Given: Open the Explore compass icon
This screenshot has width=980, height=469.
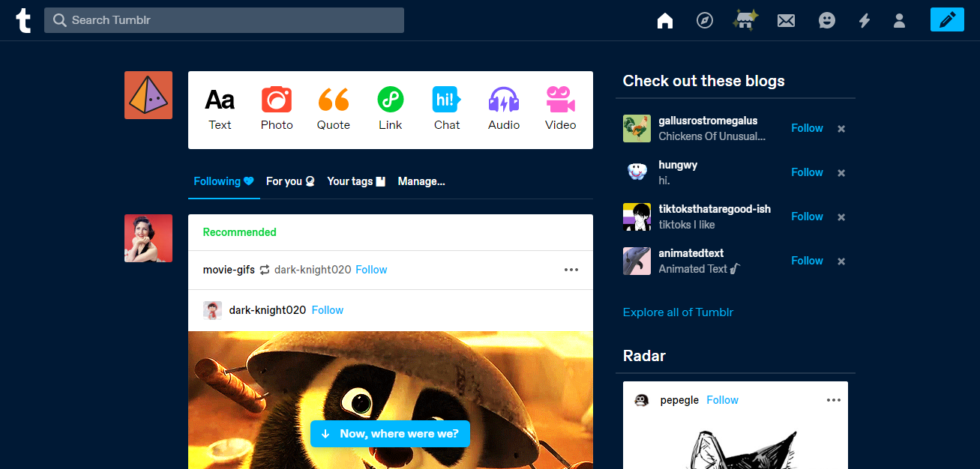Looking at the screenshot, I should (x=705, y=21).
